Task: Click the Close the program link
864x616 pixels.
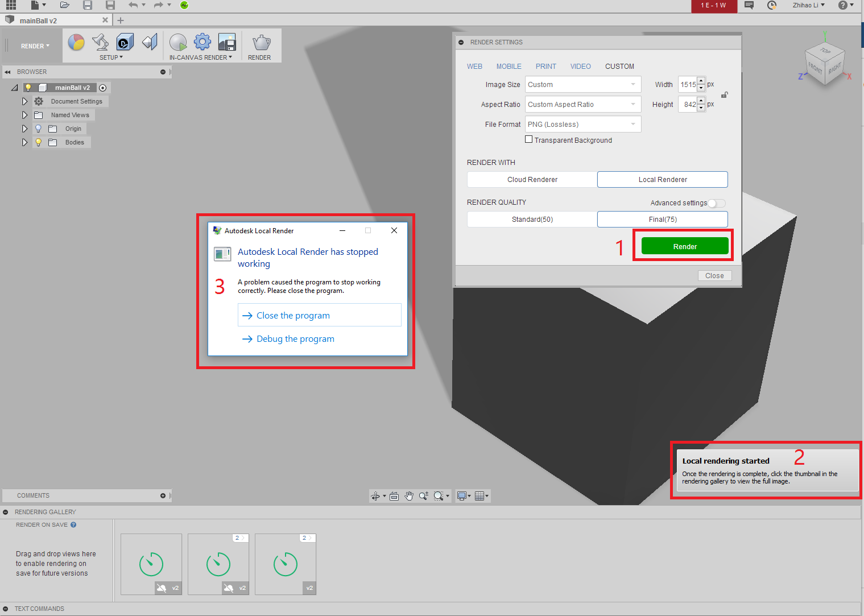Action: click(x=292, y=315)
